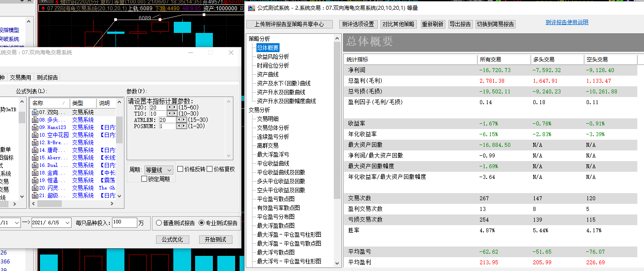Select the 09.Hans123 formula icon

[x=35, y=128]
